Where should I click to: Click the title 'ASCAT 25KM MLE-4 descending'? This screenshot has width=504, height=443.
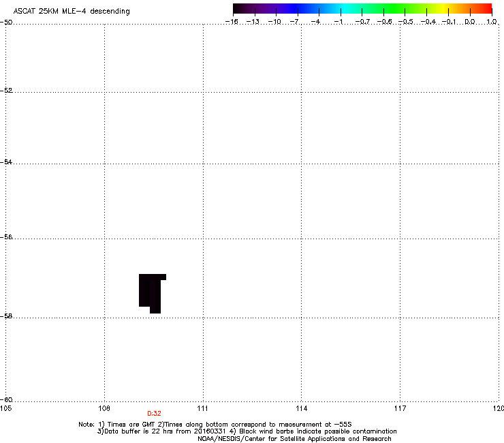tap(72, 12)
